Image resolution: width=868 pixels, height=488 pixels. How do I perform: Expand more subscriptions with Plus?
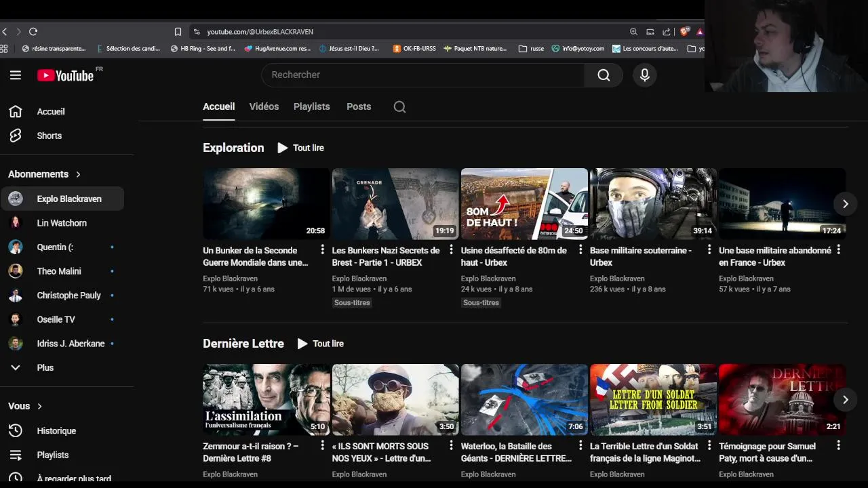pos(62,367)
